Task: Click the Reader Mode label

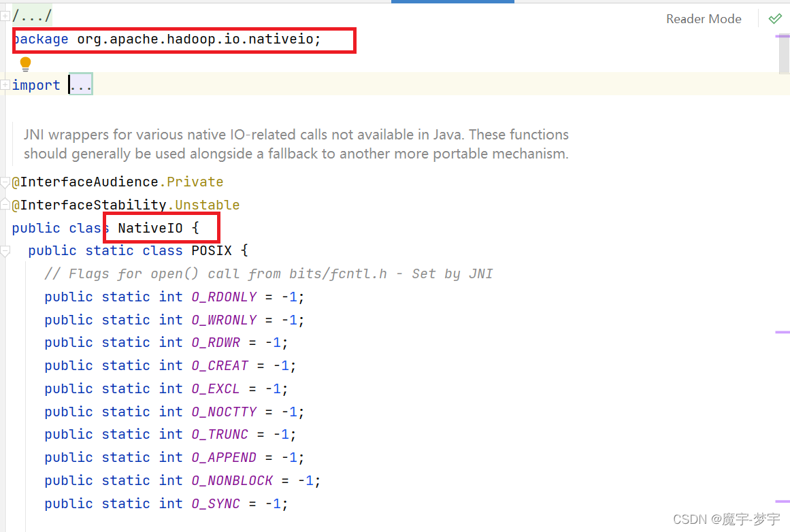Action: pyautogui.click(x=704, y=18)
